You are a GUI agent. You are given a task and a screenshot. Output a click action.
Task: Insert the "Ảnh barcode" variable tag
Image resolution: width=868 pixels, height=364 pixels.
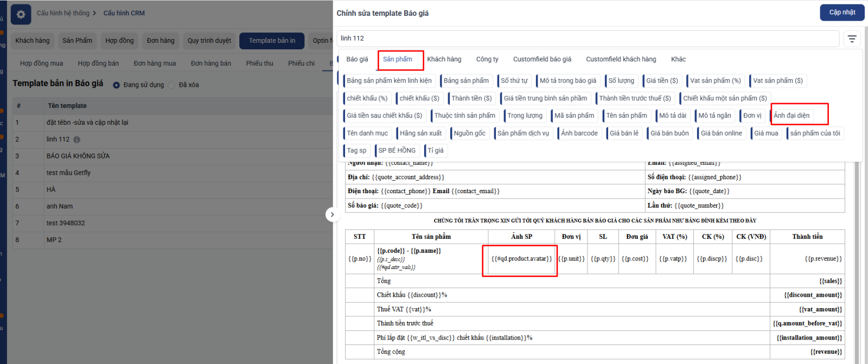click(579, 133)
